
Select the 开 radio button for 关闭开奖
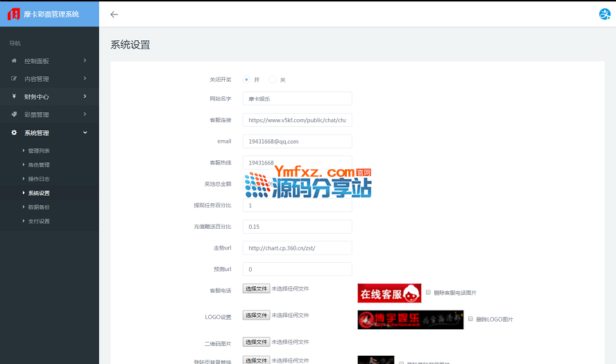246,80
